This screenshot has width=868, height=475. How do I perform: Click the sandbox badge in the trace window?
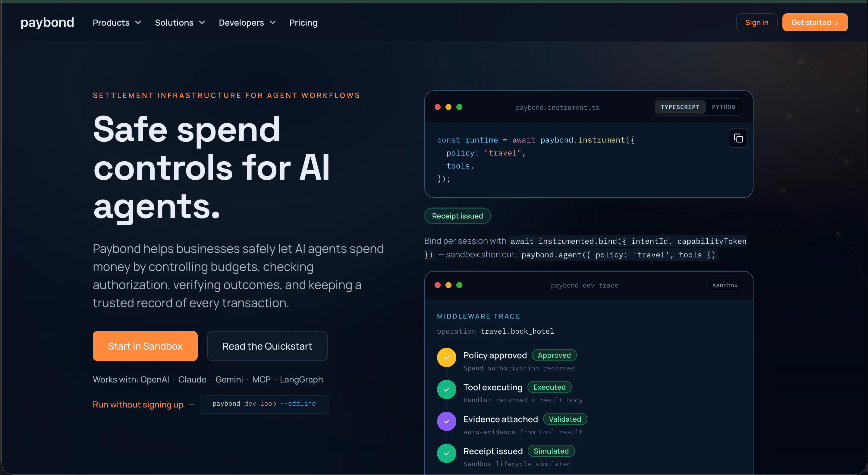pos(725,285)
